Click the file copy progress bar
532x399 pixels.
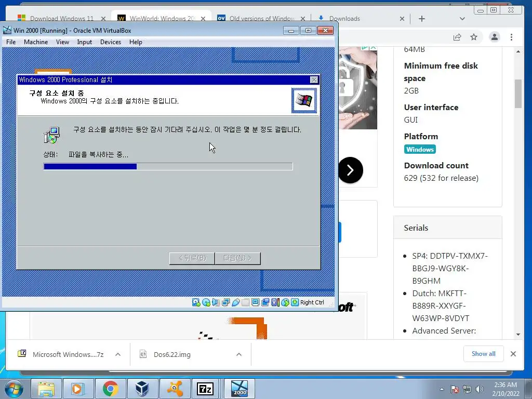point(168,166)
